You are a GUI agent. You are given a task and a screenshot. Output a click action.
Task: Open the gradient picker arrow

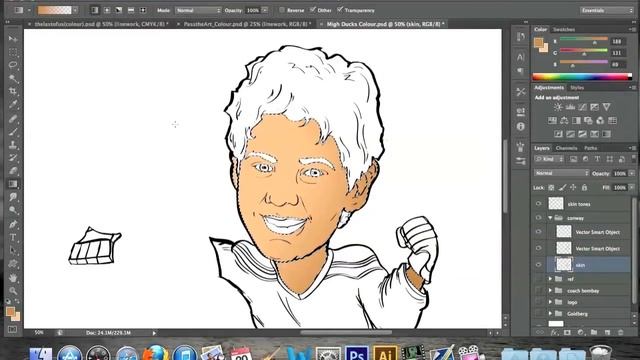(75, 10)
